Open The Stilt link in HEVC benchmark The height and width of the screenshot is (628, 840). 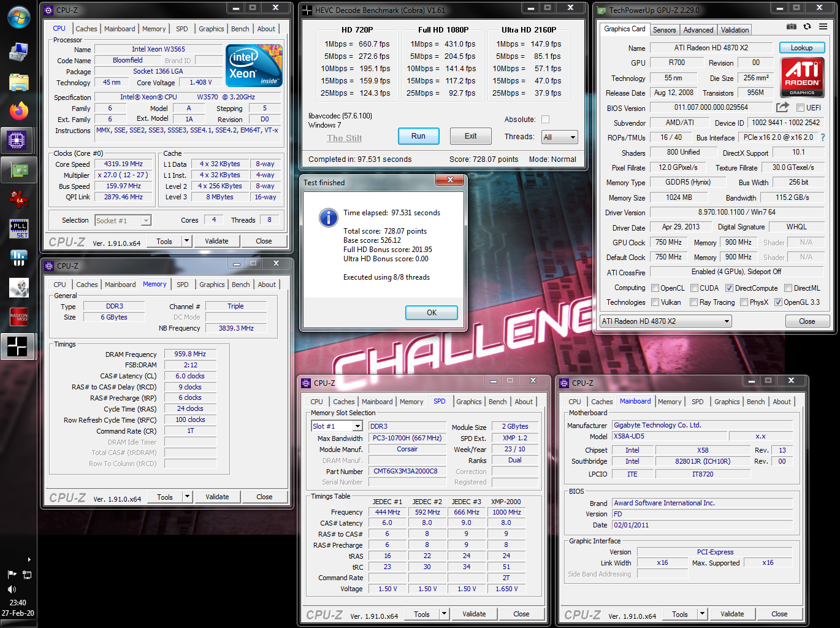point(344,138)
